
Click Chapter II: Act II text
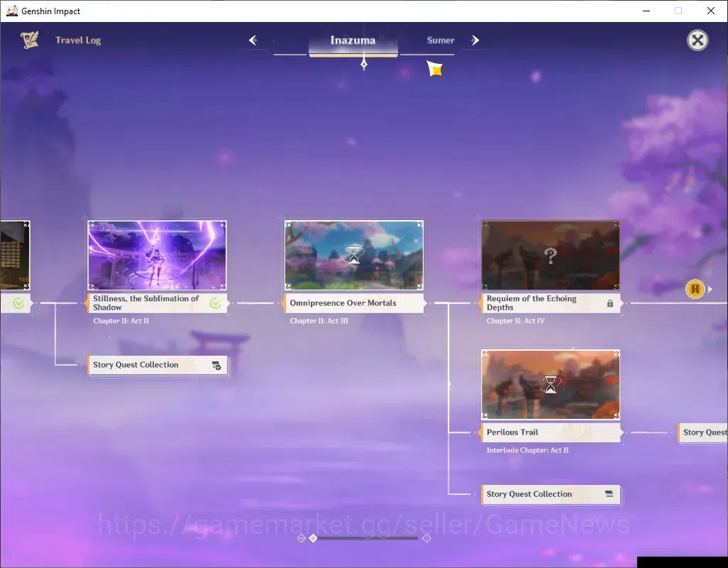[121, 321]
